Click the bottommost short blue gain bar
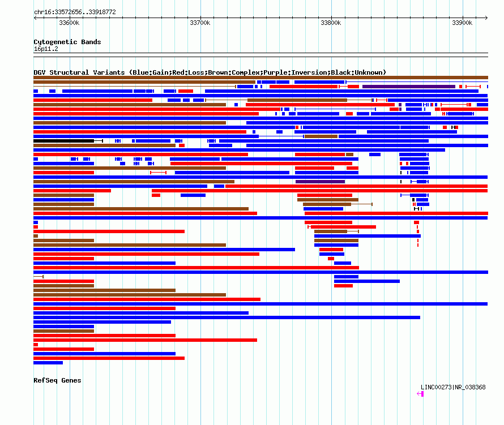The image size is (504, 425). tap(48, 363)
